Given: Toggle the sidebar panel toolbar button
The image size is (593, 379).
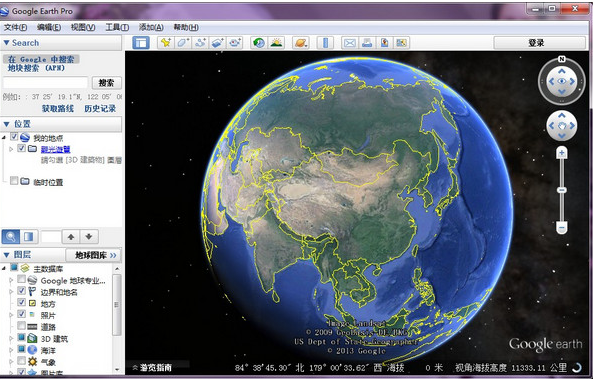Looking at the screenshot, I should pos(141,43).
